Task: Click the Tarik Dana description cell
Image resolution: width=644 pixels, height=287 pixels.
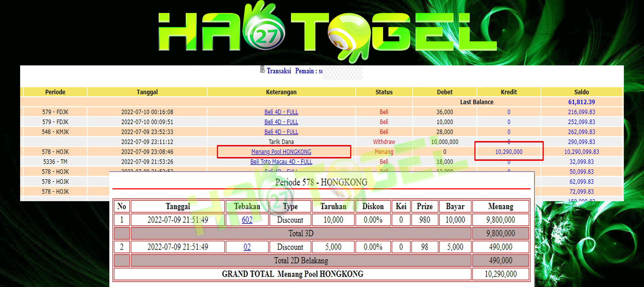Action: [281, 142]
